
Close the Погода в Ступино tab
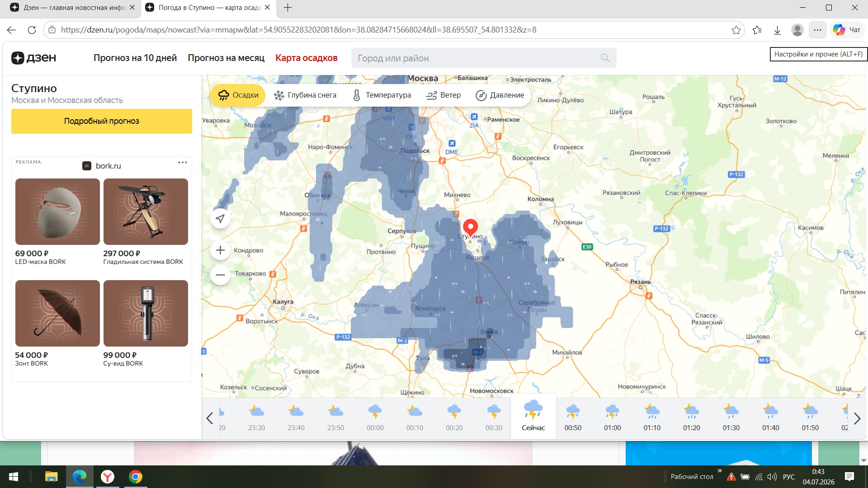tap(267, 8)
